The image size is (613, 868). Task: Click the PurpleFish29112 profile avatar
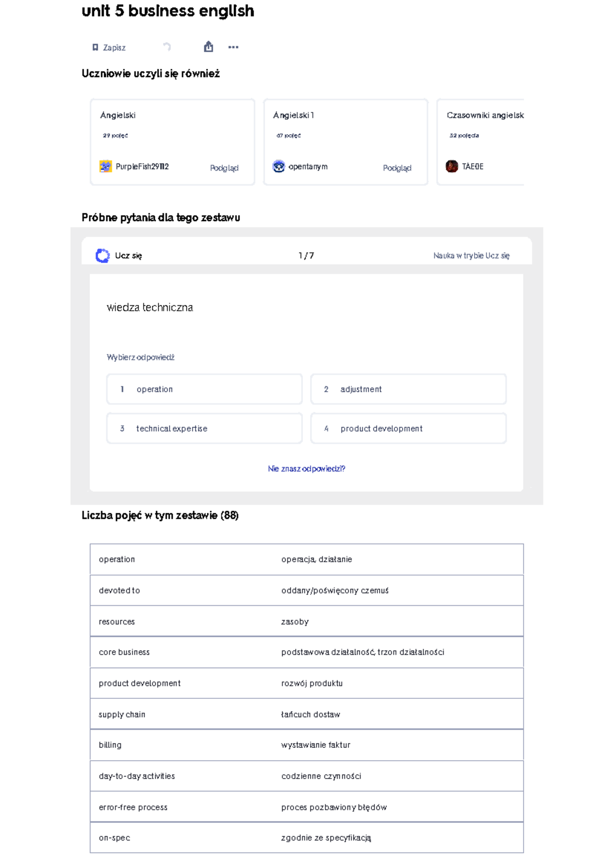(105, 166)
